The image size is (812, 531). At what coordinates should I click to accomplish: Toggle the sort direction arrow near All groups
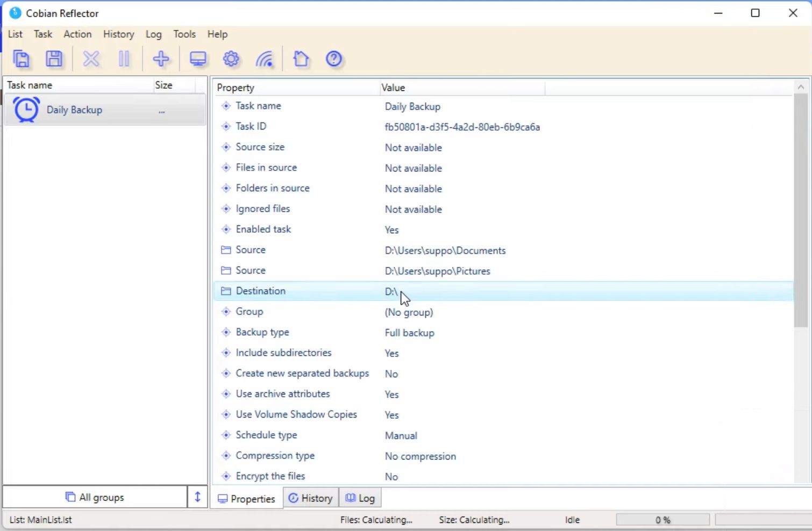click(197, 497)
